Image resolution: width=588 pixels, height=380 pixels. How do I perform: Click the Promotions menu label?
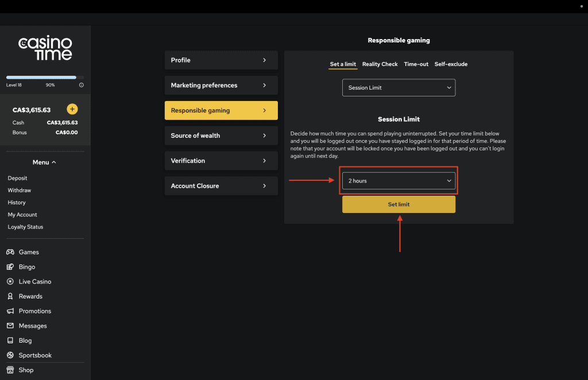click(35, 311)
